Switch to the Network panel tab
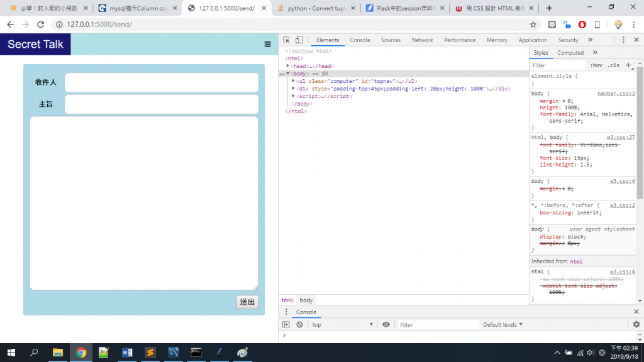This screenshot has height=362, width=644. (422, 40)
